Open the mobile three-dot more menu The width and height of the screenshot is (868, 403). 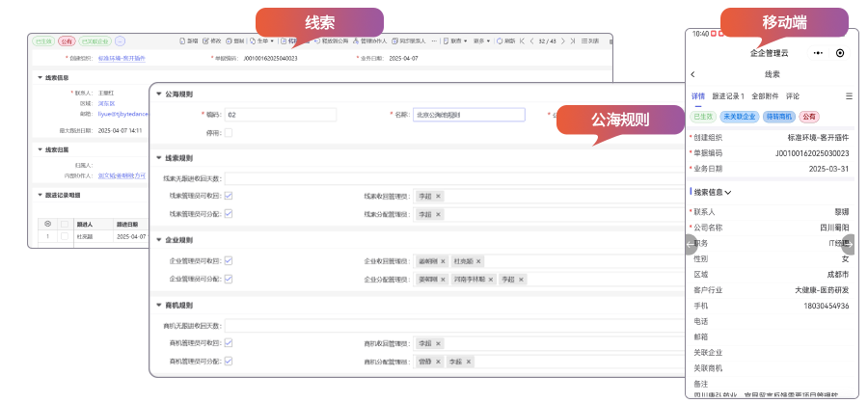(x=818, y=53)
